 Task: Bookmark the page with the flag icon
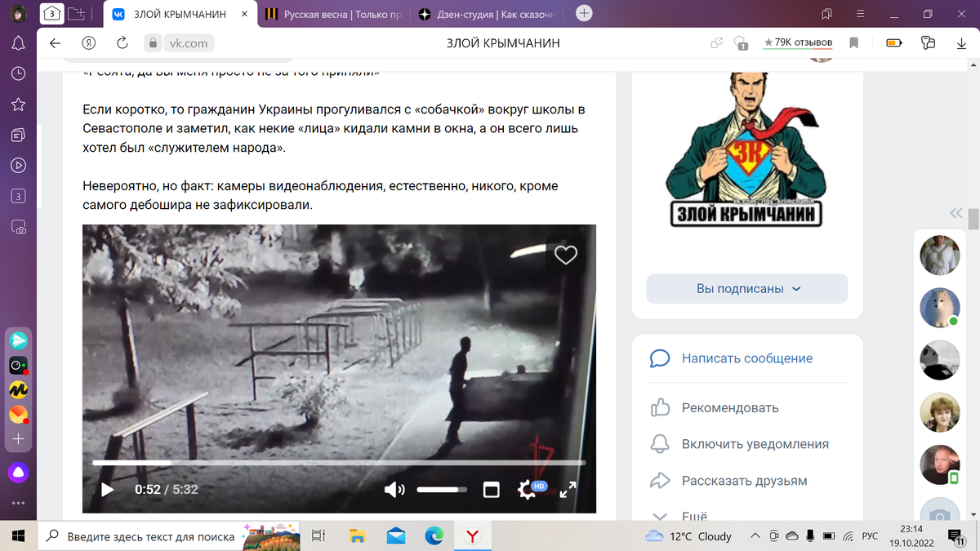tap(853, 43)
